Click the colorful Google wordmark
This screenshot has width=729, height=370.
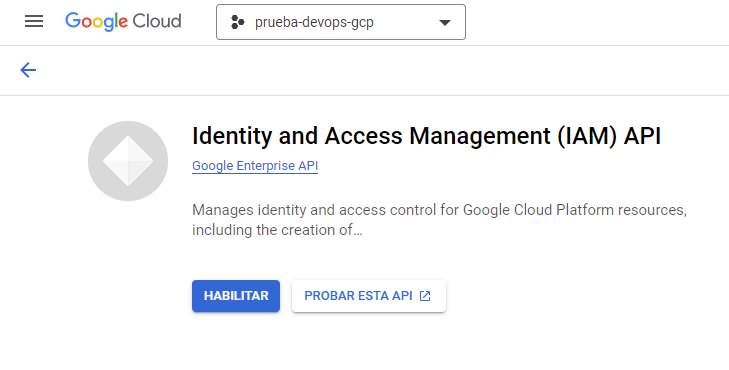[96, 22]
